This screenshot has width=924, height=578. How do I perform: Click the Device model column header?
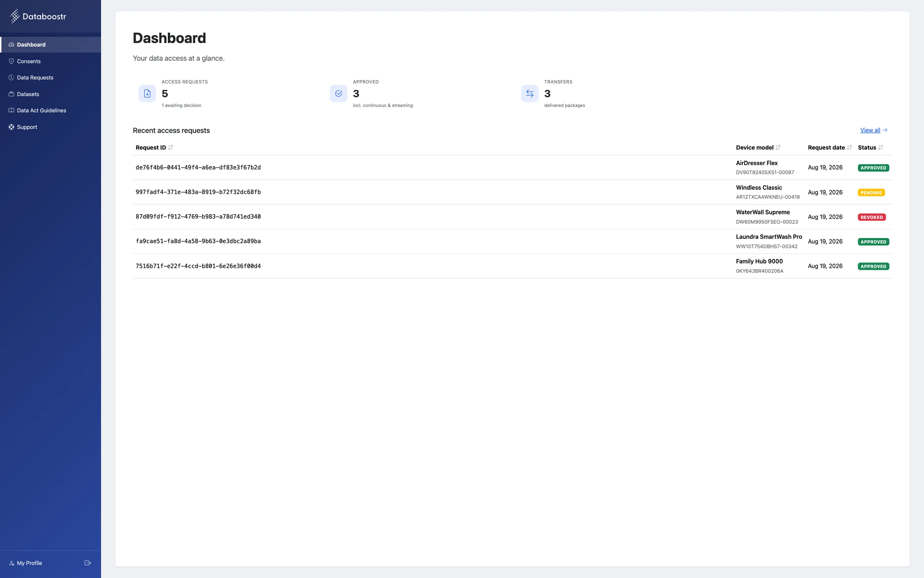tap(754, 147)
